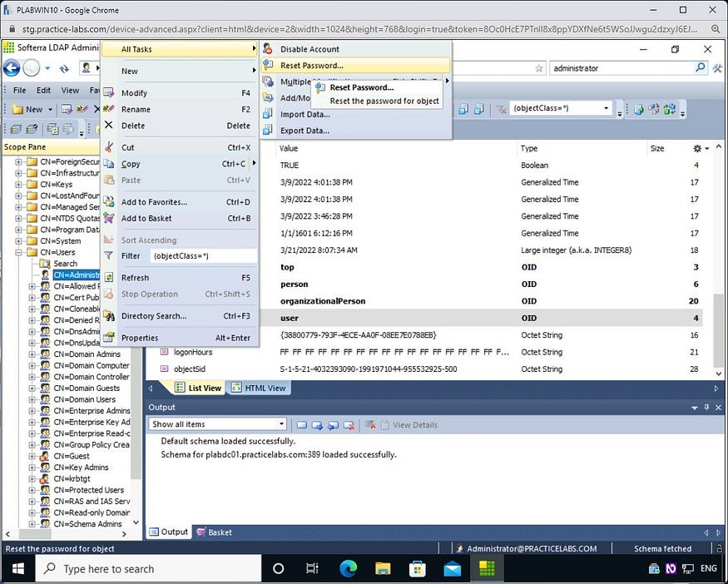The image size is (728, 584).
Task: Click the refresh arrows icon near address bar
Action: pyautogui.click(x=64, y=69)
